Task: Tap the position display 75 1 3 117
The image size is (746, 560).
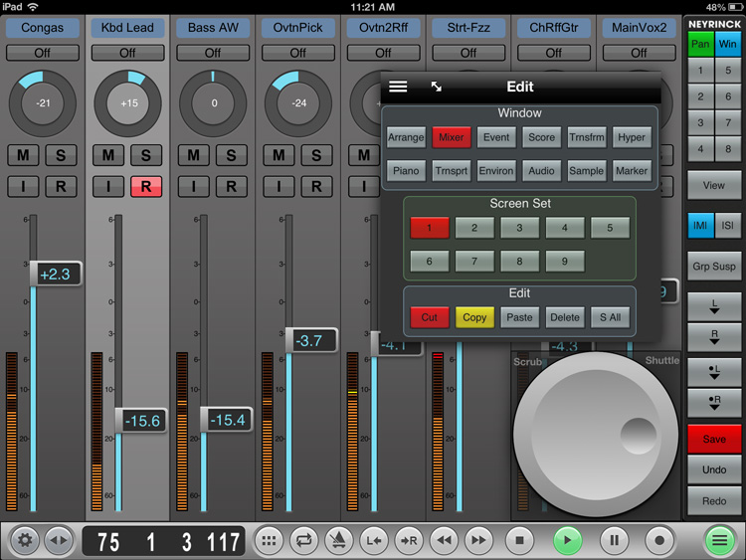Action: point(163,541)
